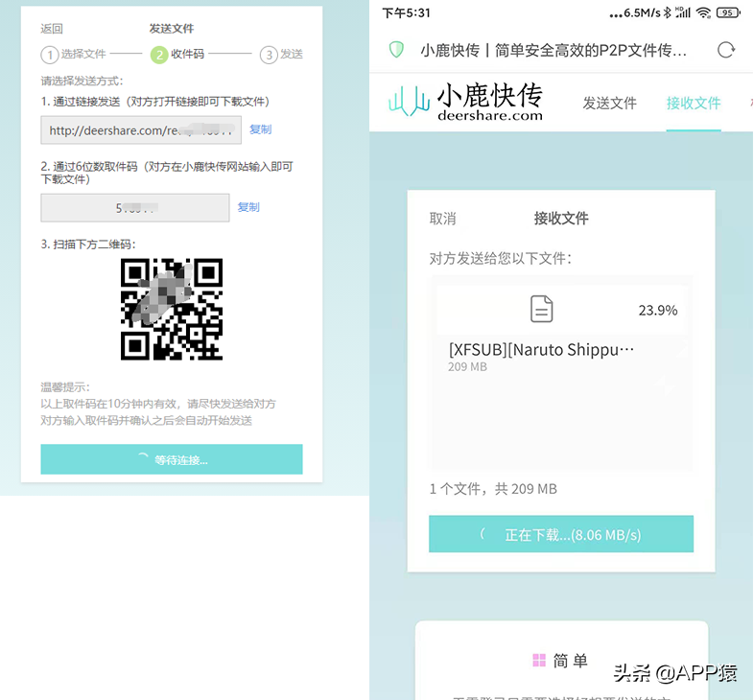754x700 pixels.
Task: Tap the 209 MB file size label
Action: pos(467,367)
